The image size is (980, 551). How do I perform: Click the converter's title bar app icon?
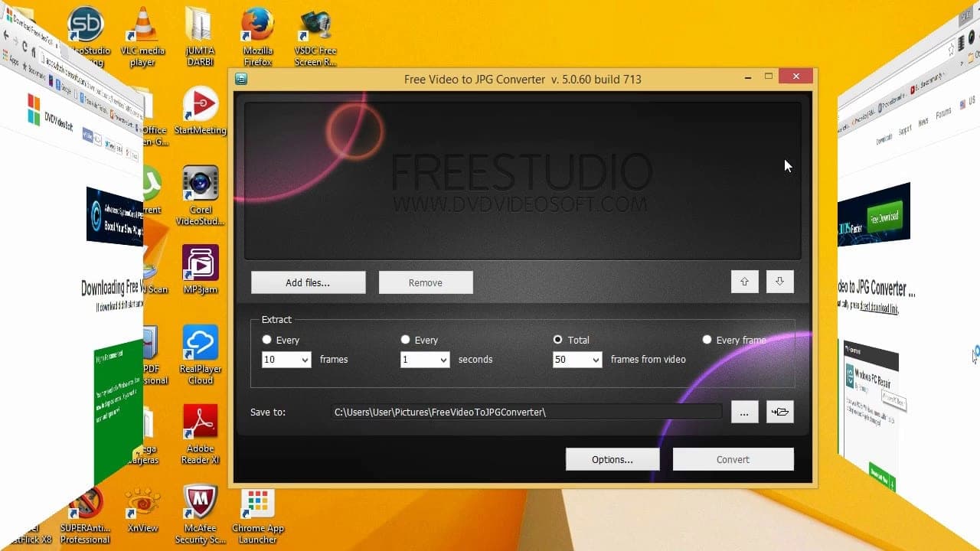click(240, 78)
